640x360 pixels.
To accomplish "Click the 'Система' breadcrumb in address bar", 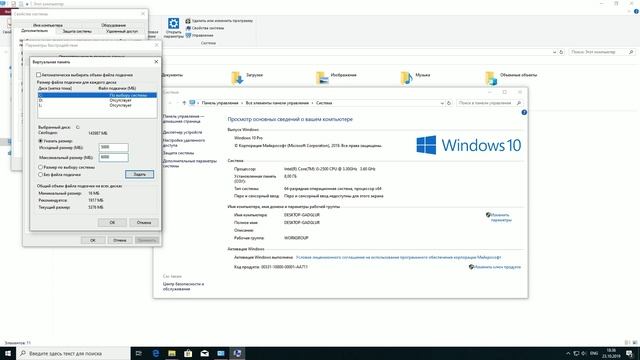I will [324, 103].
